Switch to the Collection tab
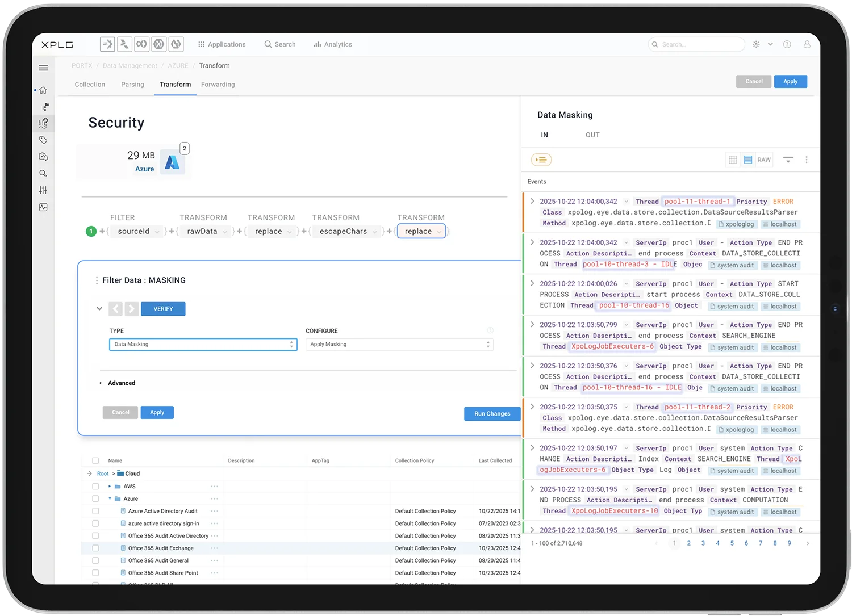Screen dimensions: 852x616 [x=90, y=85]
